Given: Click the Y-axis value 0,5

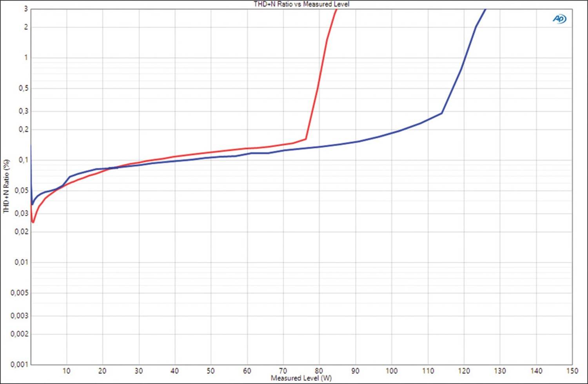Looking at the screenshot, I should [x=24, y=89].
